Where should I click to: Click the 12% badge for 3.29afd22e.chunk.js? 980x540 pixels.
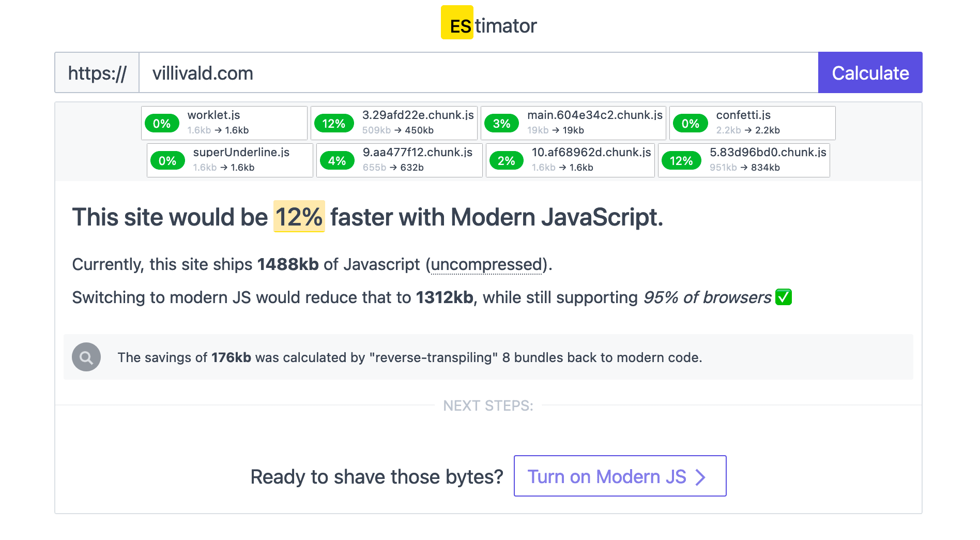tap(333, 124)
